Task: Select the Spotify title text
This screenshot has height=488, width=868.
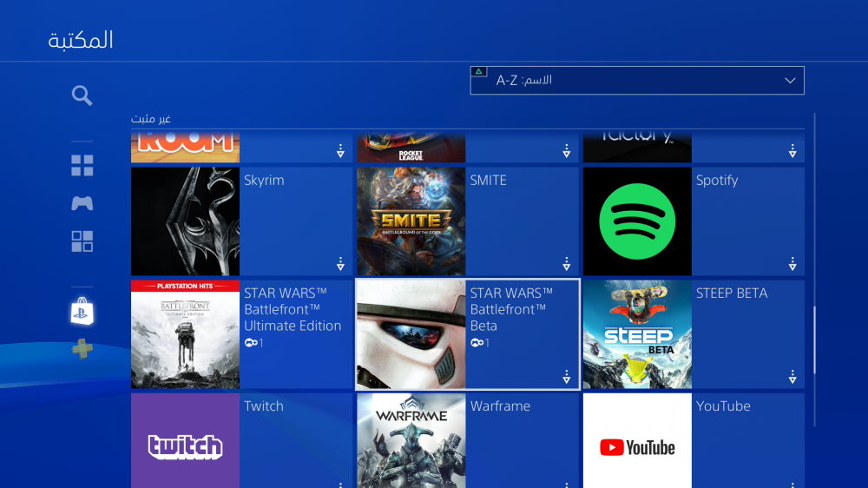Action: pos(717,181)
